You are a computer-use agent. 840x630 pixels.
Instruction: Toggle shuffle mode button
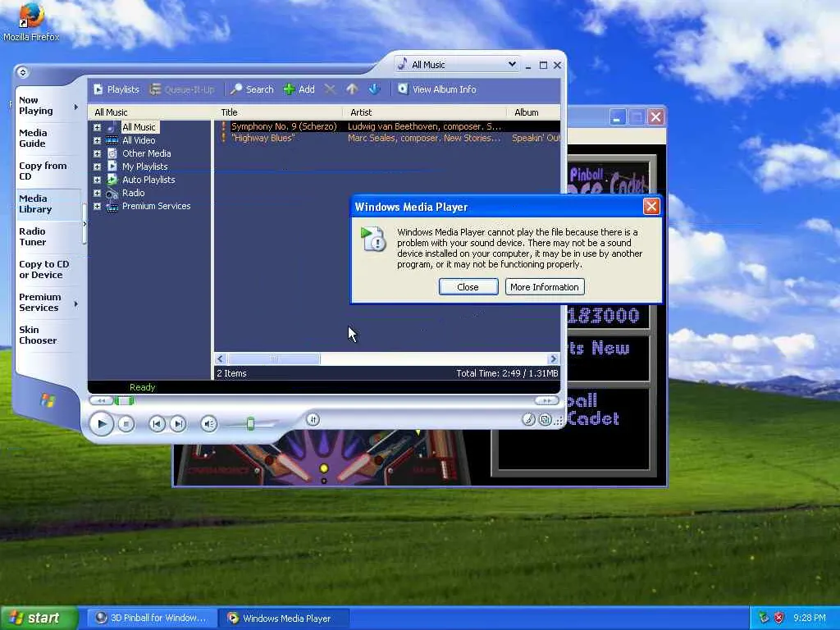coord(313,419)
